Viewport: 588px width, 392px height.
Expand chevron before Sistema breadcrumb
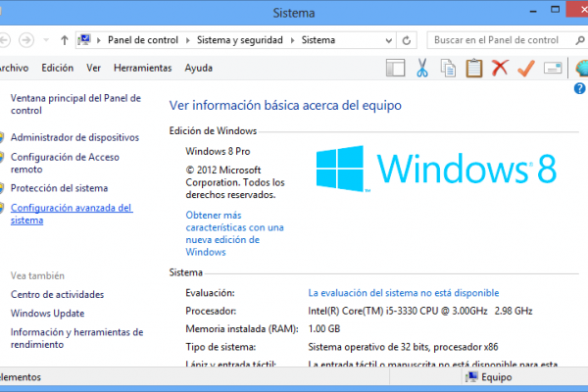coord(292,40)
